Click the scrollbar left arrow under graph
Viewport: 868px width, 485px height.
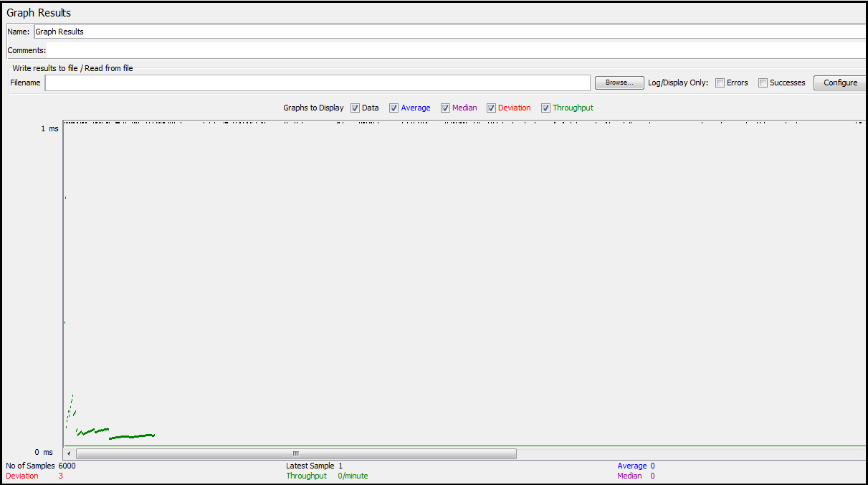click(69, 453)
